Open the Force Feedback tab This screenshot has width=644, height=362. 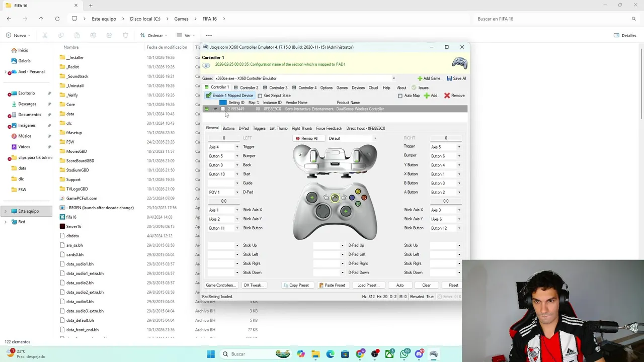pyautogui.click(x=329, y=128)
